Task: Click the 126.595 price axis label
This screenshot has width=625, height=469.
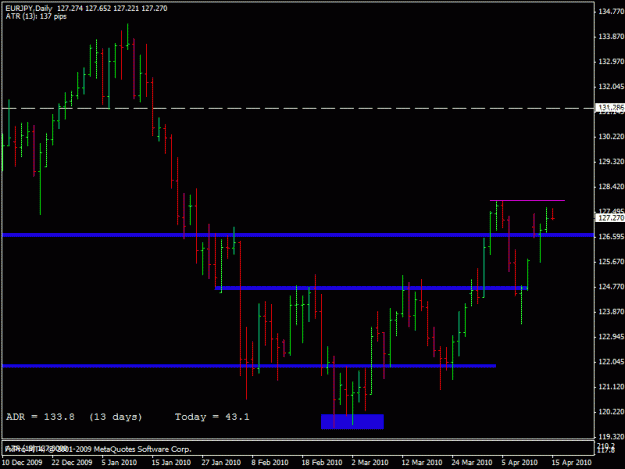Action: tap(611, 237)
